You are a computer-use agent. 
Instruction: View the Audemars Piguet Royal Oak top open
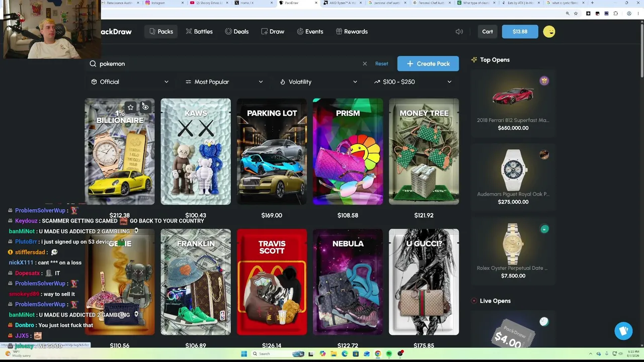click(513, 177)
